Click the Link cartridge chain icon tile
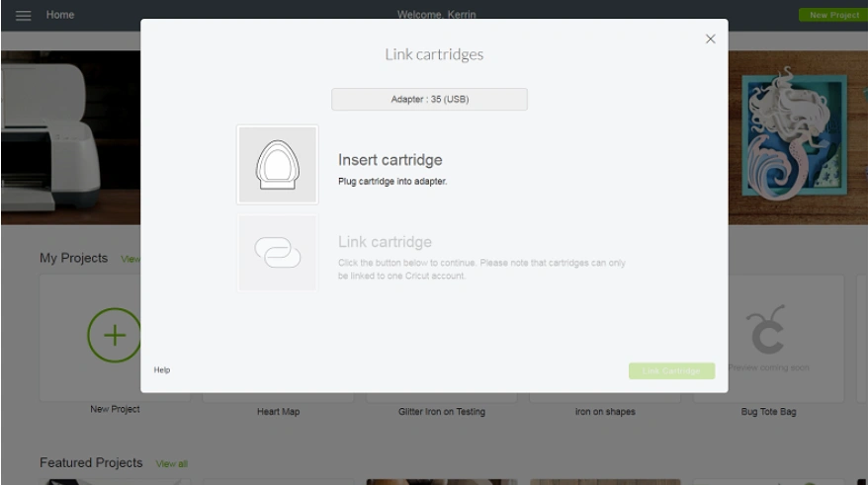Image resolution: width=868 pixels, height=485 pixels. [278, 253]
